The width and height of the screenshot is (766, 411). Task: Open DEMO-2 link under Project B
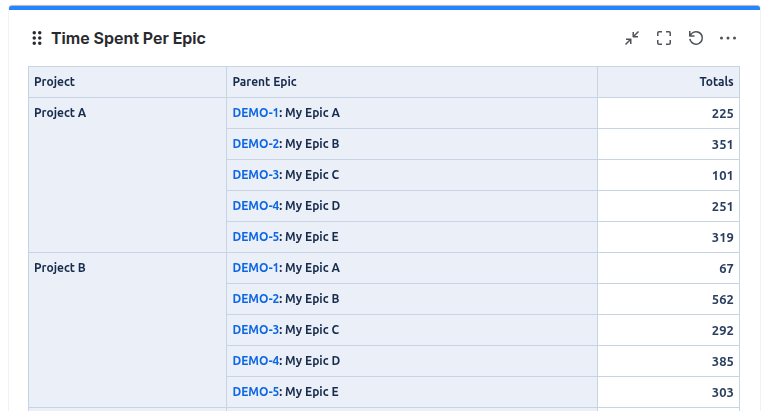[x=255, y=299]
